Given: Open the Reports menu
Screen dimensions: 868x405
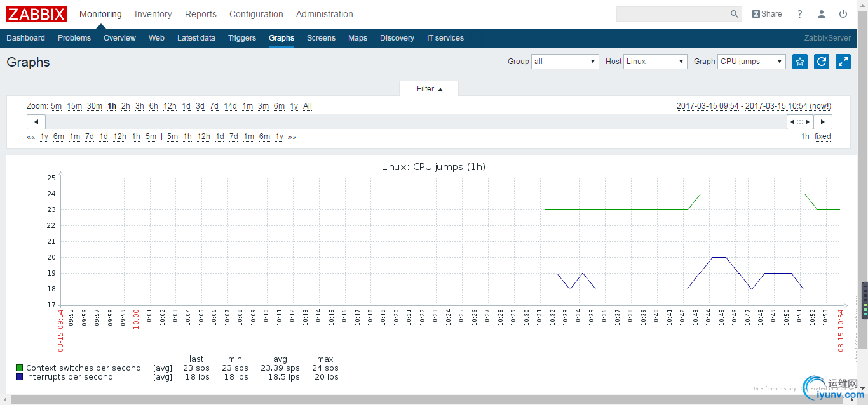Looking at the screenshot, I should pyautogui.click(x=201, y=14).
